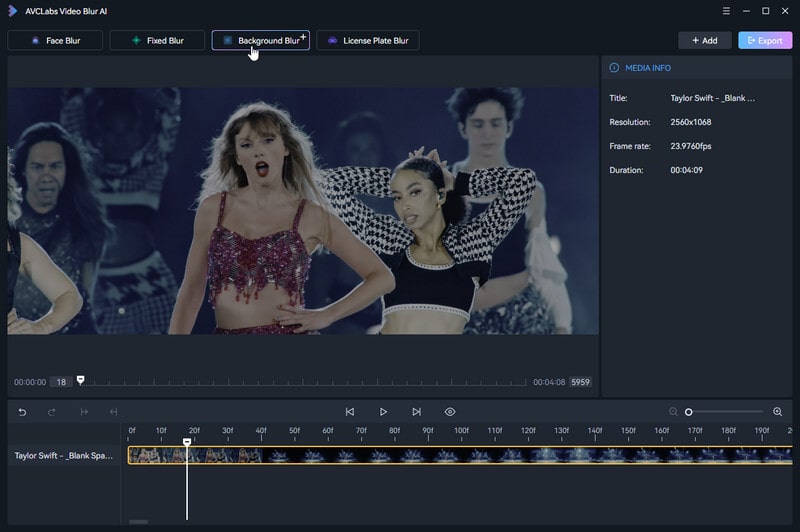Viewport: 800px width, 532px height.
Task: Click the timeline playhead marker
Action: (187, 442)
